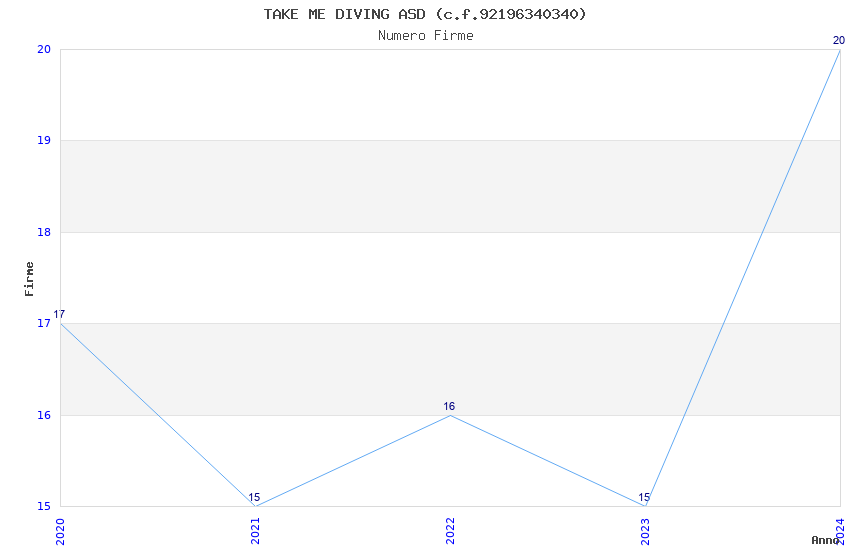Click data point label 17 for 2020
Screen dimensions: 850x550
tap(59, 314)
